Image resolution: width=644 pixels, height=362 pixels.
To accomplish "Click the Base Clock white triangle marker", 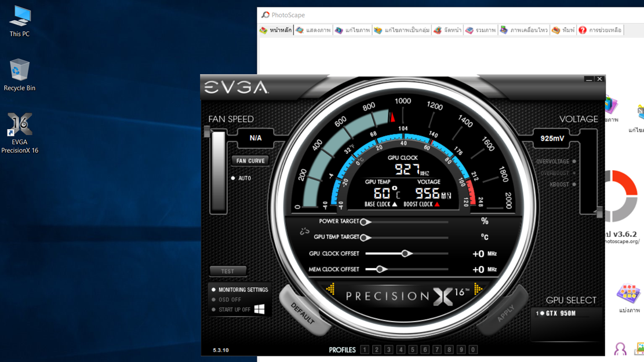I will 394,204.
